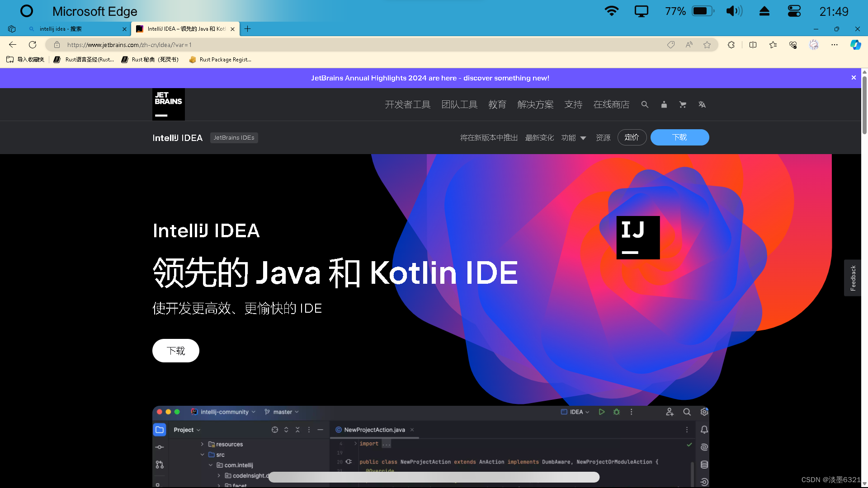Image resolution: width=868 pixels, height=488 pixels.
Task: Open JetBrains site search
Action: click(x=645, y=104)
